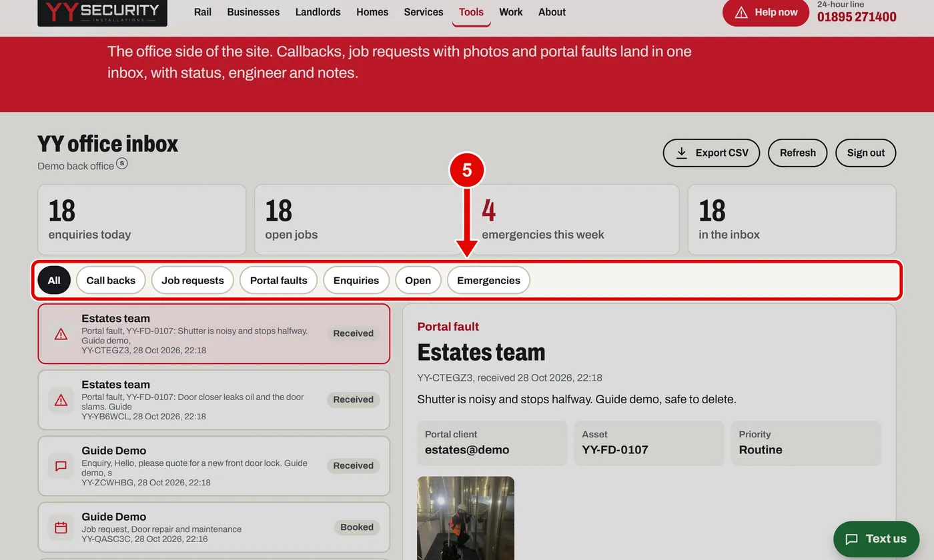Refresh the office inbox
934x560 pixels.
pyautogui.click(x=798, y=153)
